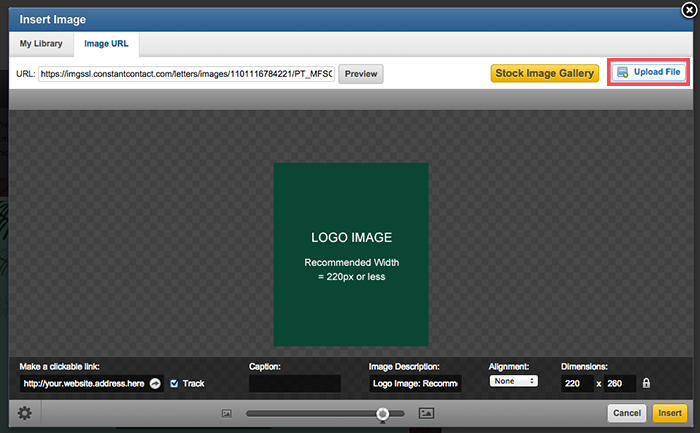Switch to the My Library tab
The image size is (700, 433).
[41, 44]
